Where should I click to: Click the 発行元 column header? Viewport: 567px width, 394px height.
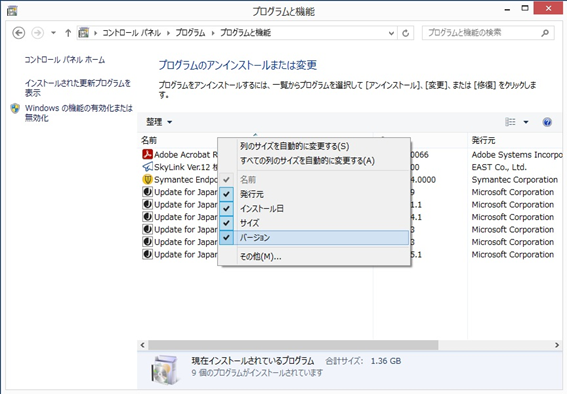click(x=483, y=140)
